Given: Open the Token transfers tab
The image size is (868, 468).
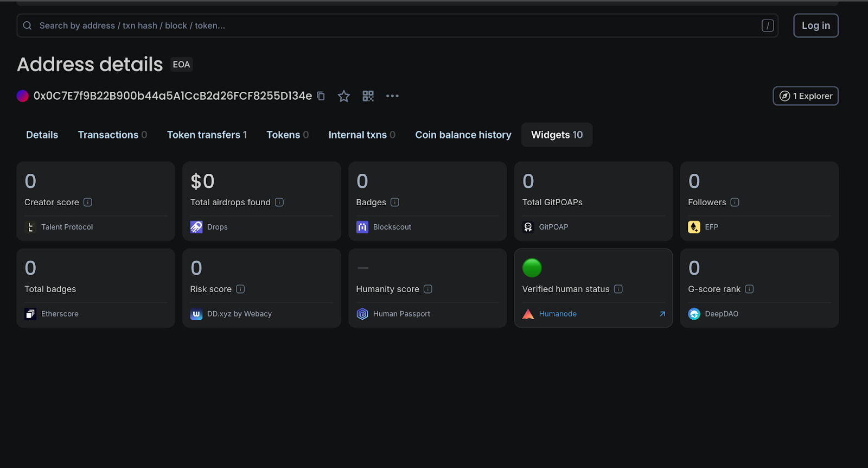Looking at the screenshot, I should click(207, 135).
